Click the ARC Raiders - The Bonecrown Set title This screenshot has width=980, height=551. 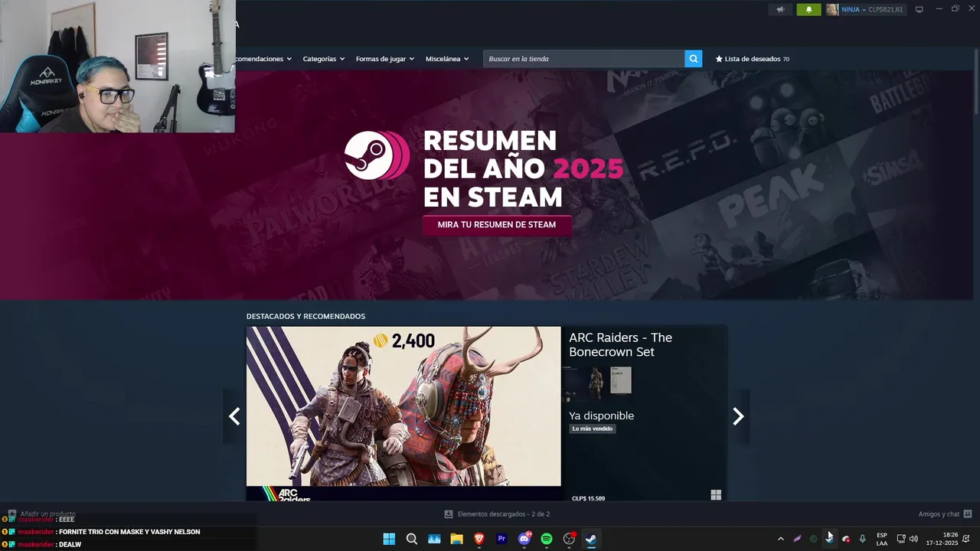pos(620,344)
